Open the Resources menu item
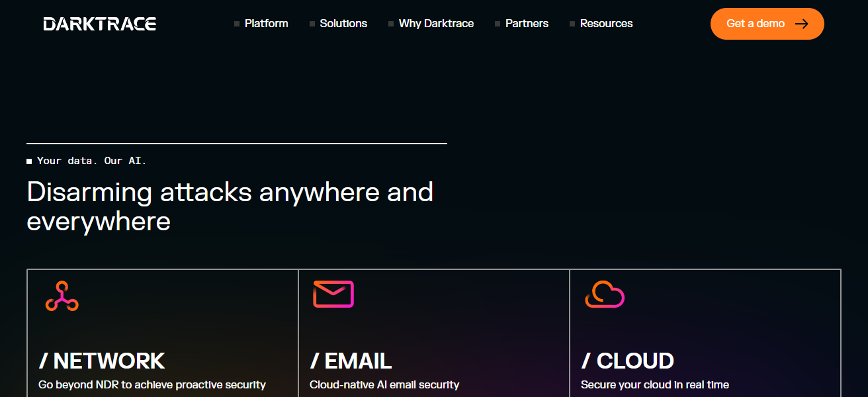868x397 pixels. (606, 24)
